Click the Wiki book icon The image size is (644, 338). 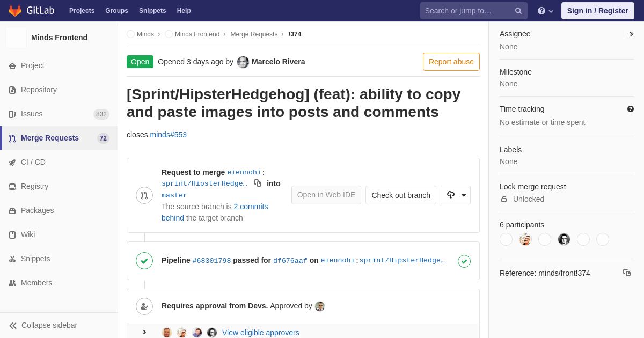tap(12, 235)
